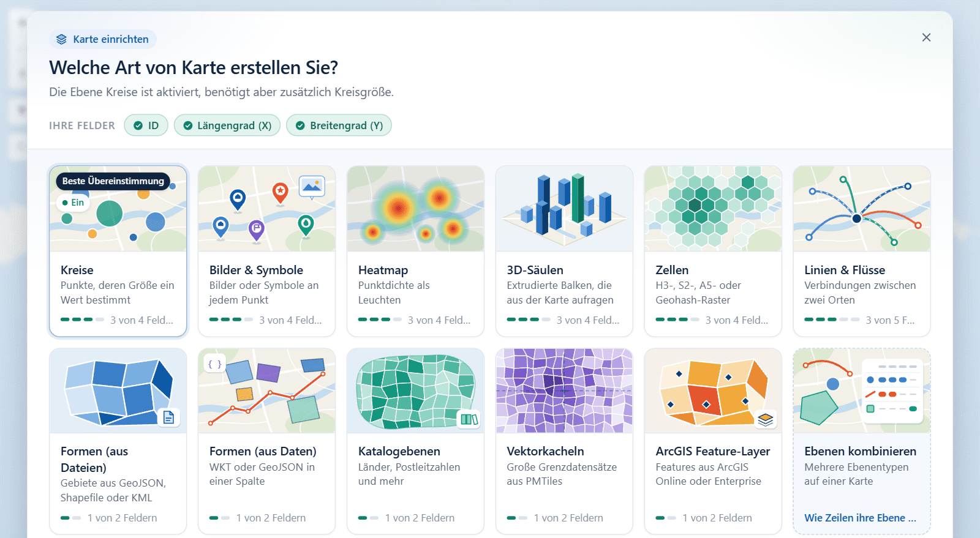Choose the Zellen hexagon grid card

[713, 251]
